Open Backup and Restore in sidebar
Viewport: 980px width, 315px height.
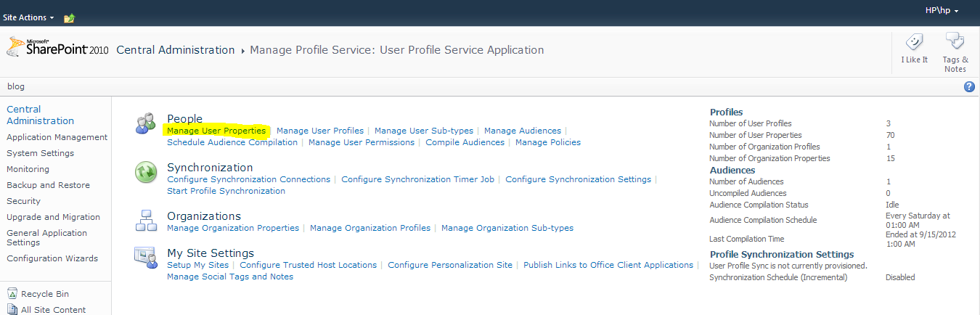pos(48,185)
